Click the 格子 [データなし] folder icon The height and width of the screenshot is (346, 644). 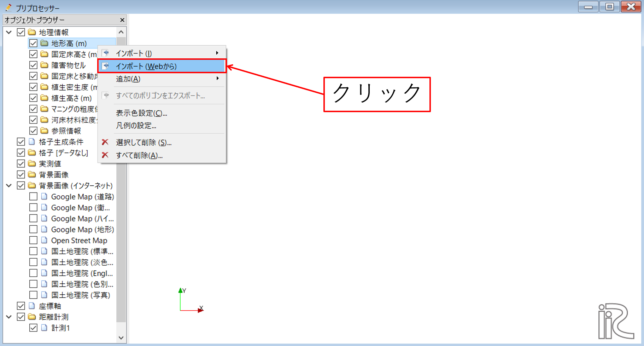(32, 153)
